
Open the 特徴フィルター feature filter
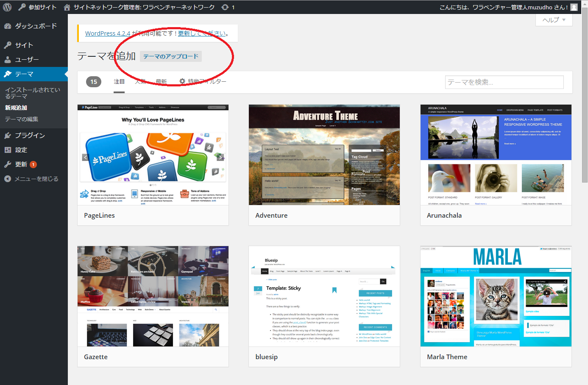coord(203,81)
